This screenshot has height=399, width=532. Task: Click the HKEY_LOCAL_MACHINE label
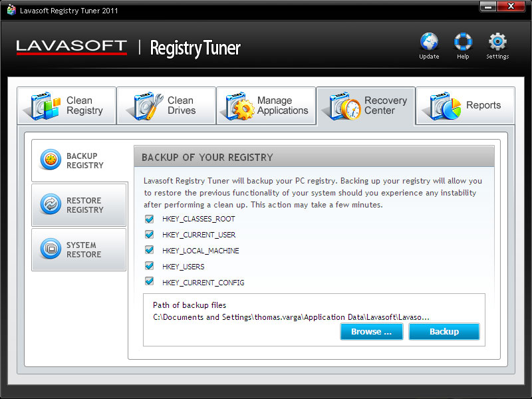[201, 251]
